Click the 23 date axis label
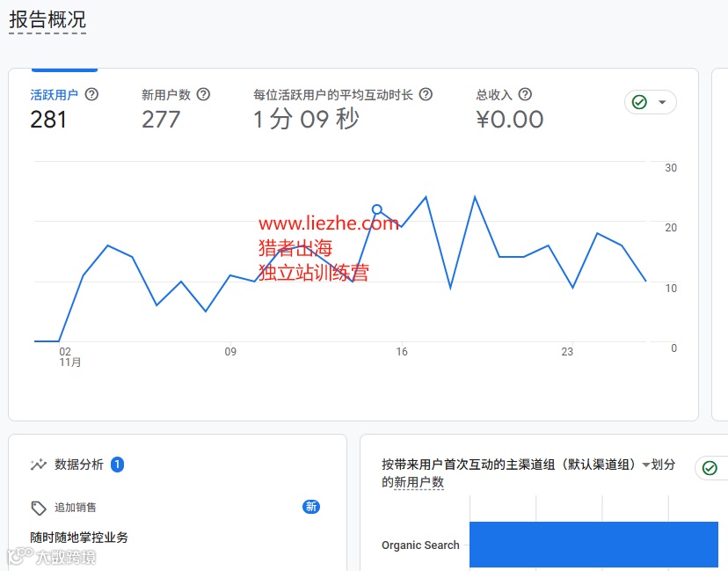 click(567, 352)
